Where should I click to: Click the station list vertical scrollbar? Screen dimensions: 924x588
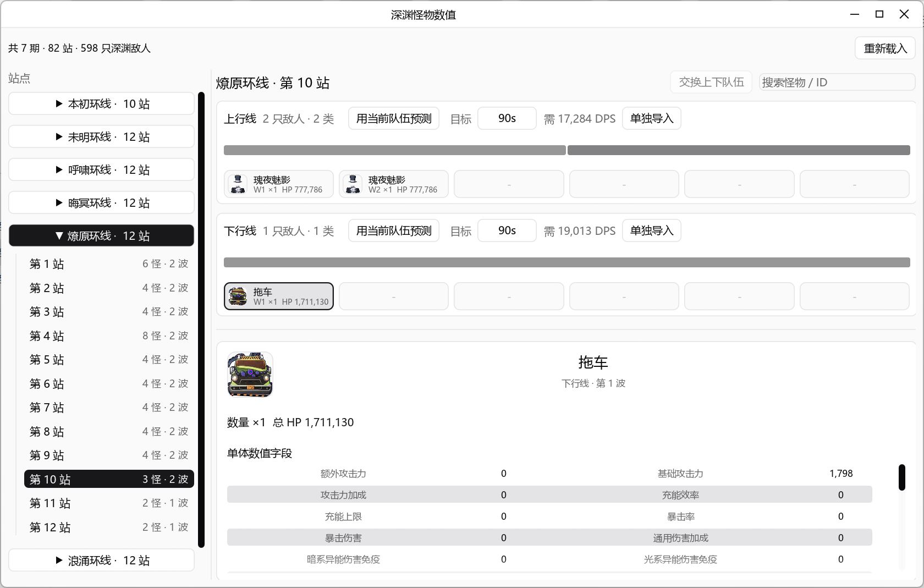point(201,320)
